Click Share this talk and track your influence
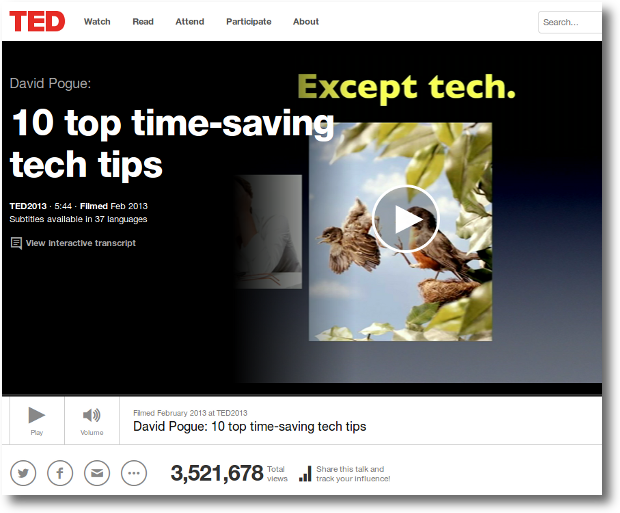This screenshot has width=620, height=513. (353, 473)
